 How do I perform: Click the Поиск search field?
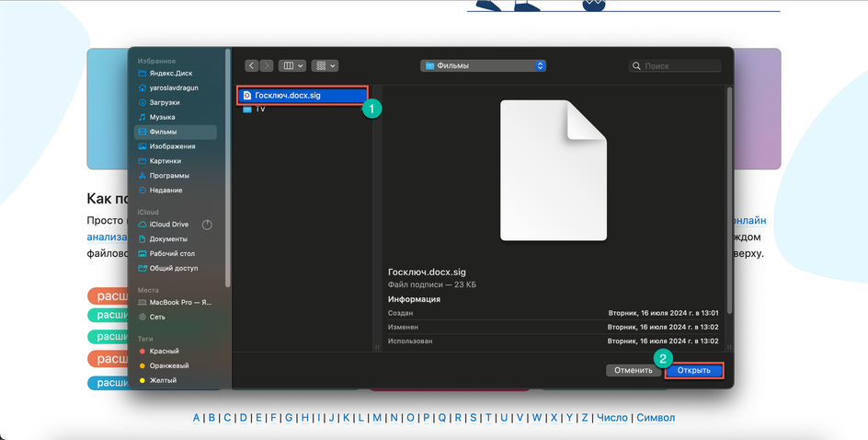click(675, 65)
